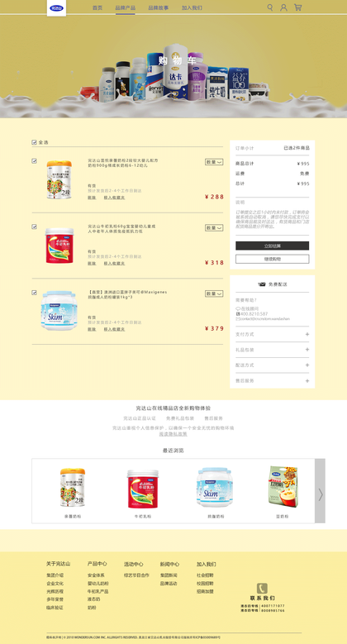Open the 数量 dropdown for the ¥318 item
This screenshot has width=347, height=644.
(214, 228)
